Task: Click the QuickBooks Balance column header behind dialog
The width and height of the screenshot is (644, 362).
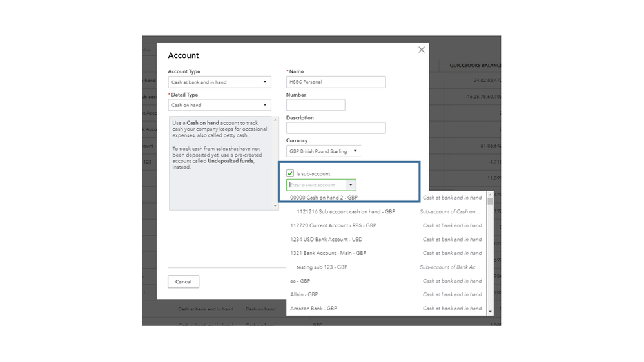Action: 475,66
